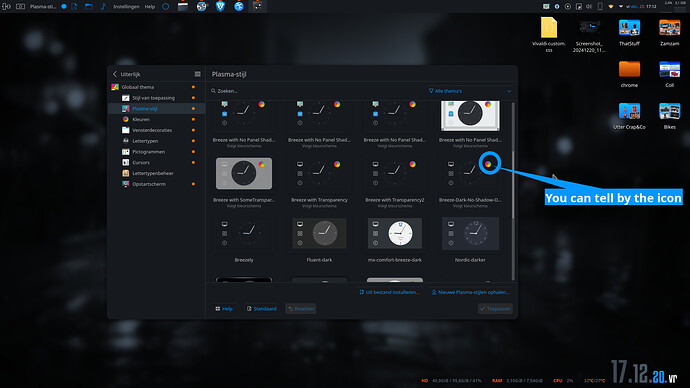Open the hamburger menu in Uiterlijk sidebar
The width and height of the screenshot is (690, 388).
point(197,74)
